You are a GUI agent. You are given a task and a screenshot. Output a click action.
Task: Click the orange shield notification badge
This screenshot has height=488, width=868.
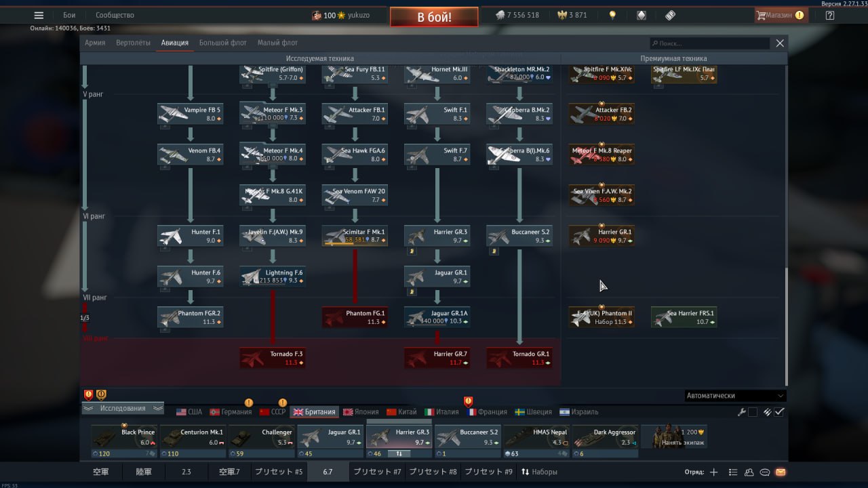pos(101,394)
